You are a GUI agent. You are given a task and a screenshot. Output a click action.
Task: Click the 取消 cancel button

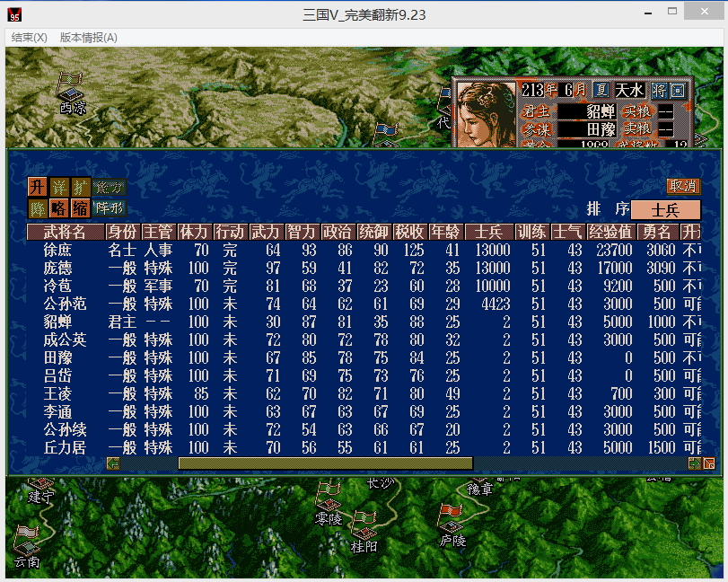(x=683, y=186)
